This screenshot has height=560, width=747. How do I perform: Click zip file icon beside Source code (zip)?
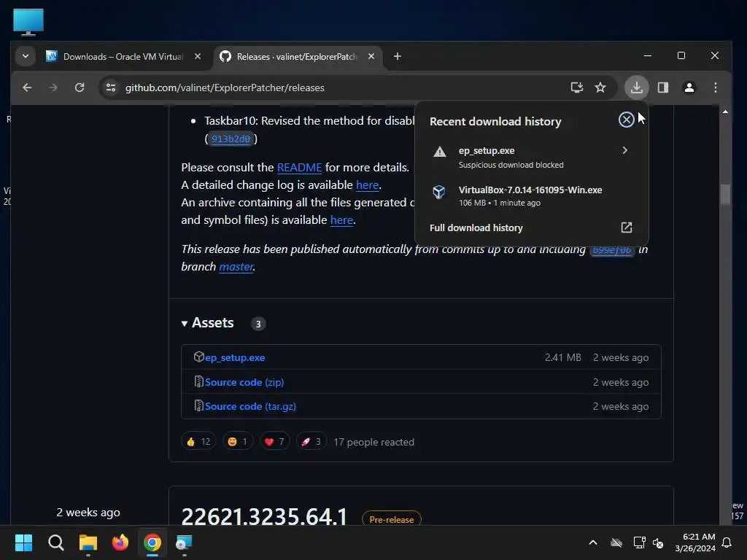198,381
